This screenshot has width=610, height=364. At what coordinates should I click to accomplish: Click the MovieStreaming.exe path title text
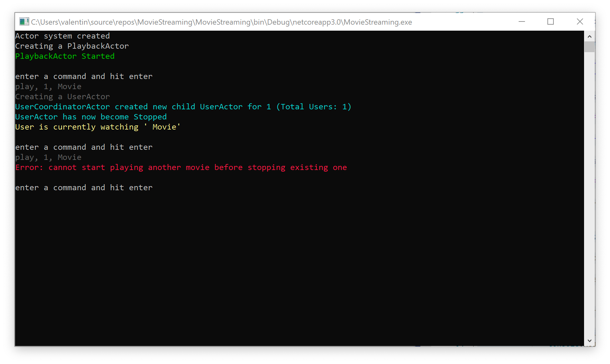[221, 22]
